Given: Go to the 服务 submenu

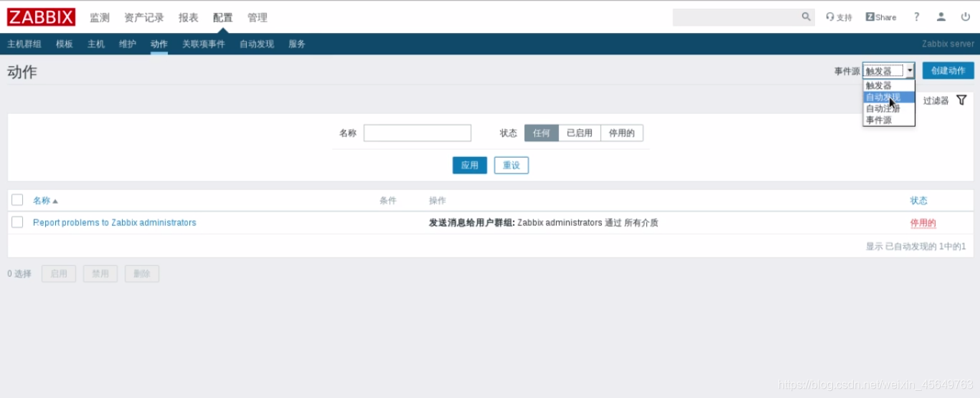Looking at the screenshot, I should [297, 44].
